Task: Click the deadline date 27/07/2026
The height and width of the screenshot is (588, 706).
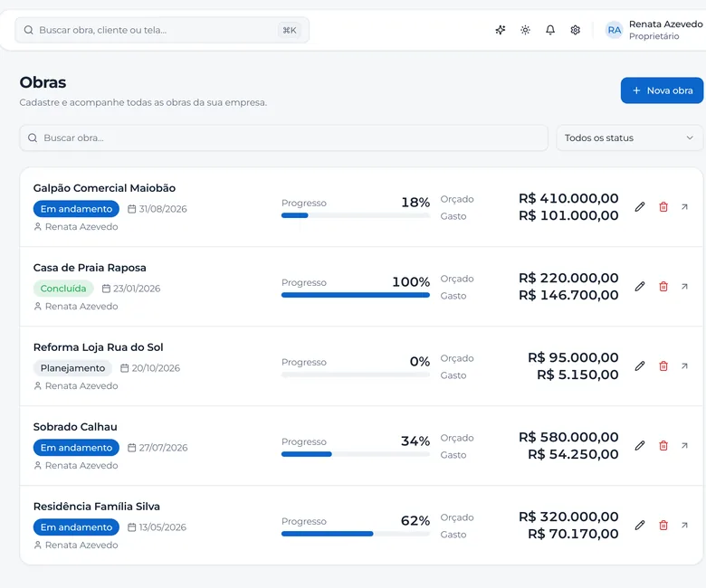Action: [x=163, y=448]
